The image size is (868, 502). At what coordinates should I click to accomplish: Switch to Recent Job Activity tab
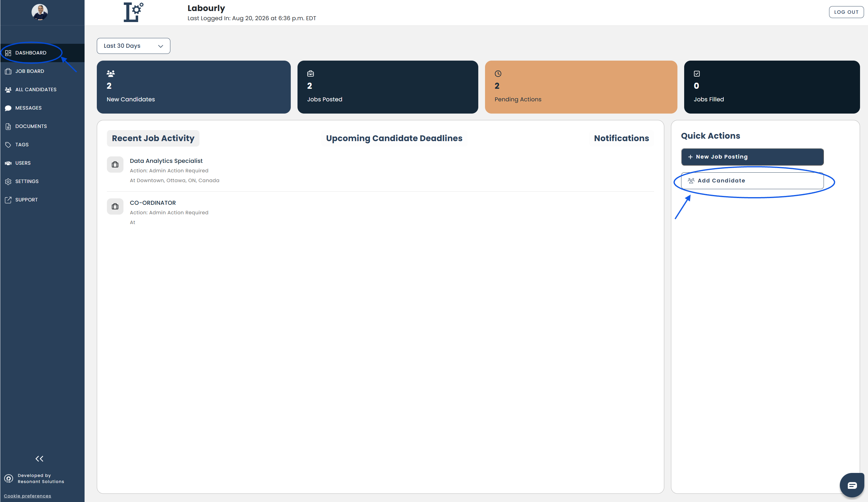[153, 138]
